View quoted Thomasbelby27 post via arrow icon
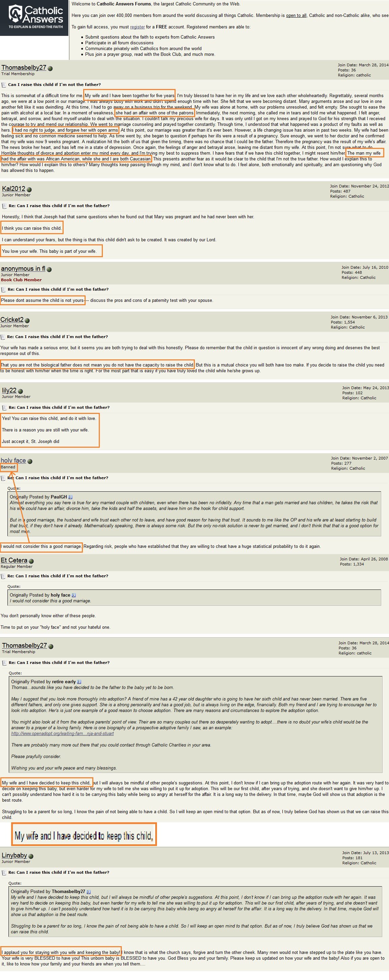The height and width of the screenshot is (980, 389). tap(89, 891)
